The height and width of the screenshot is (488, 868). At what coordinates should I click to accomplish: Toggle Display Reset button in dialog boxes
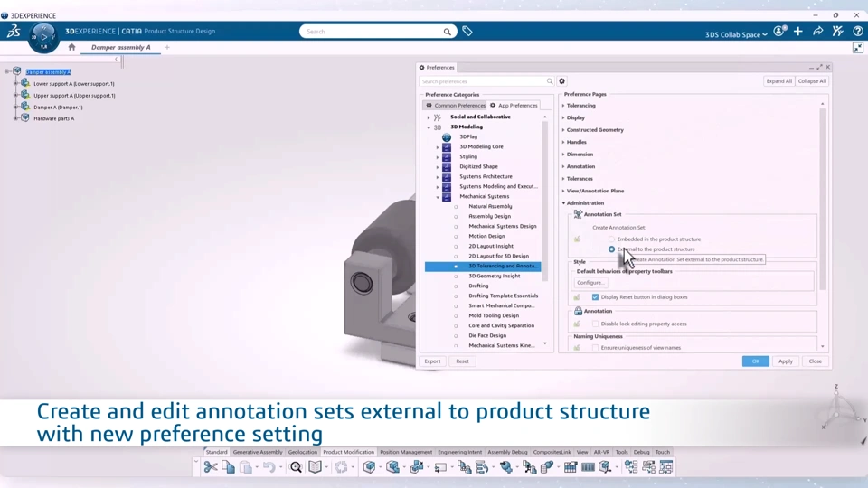(595, 297)
